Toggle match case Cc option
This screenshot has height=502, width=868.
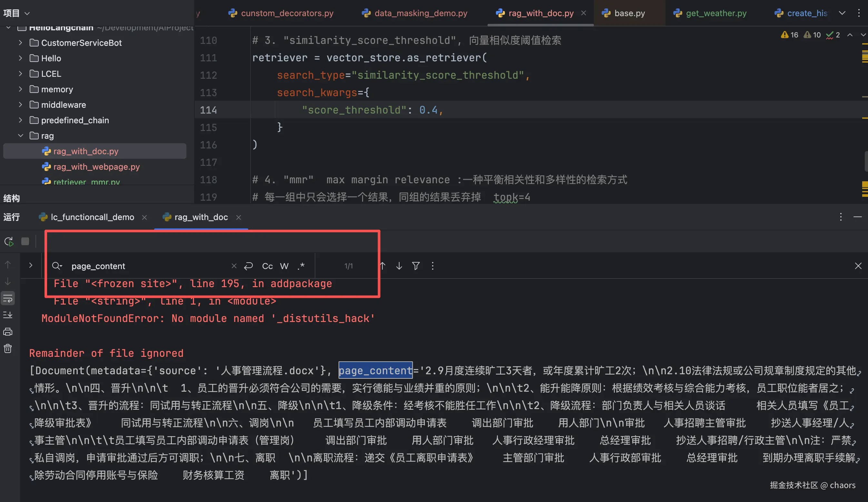(267, 266)
